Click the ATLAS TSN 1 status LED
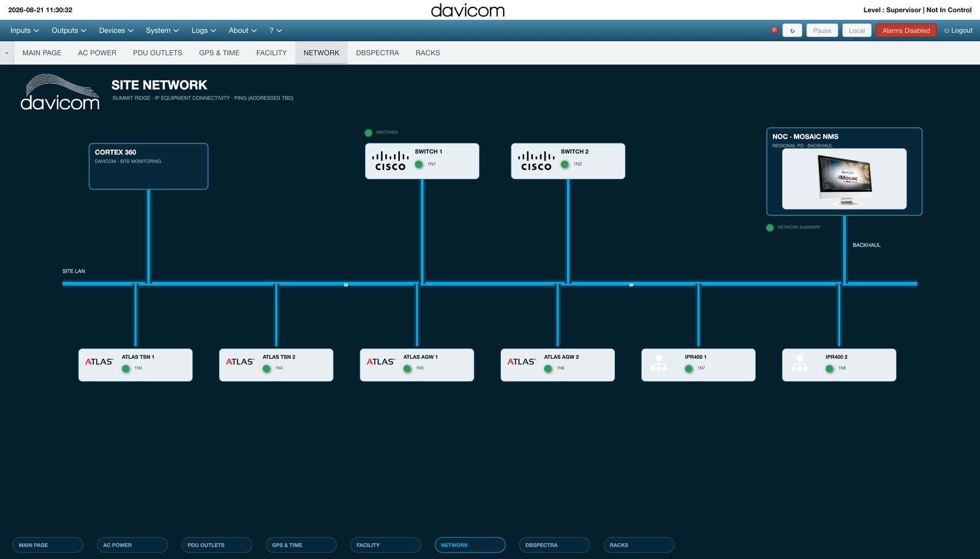Viewport: 980px width, 559px height. [126, 368]
